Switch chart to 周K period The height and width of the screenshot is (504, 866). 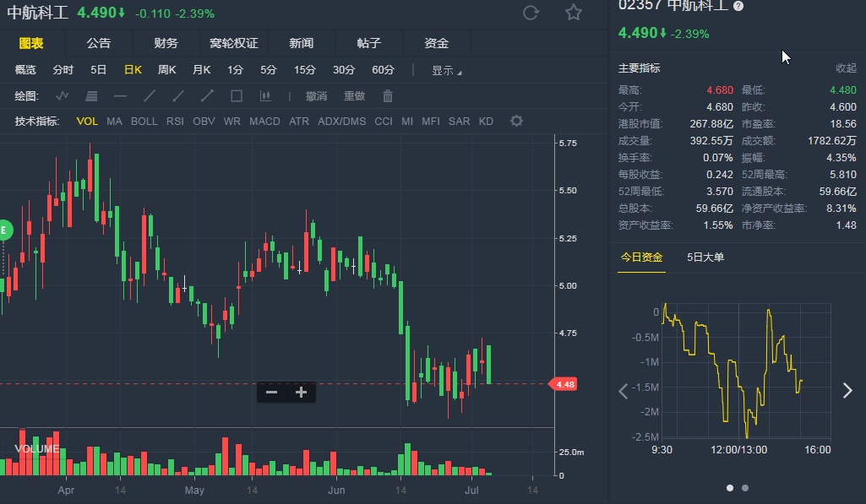[166, 70]
